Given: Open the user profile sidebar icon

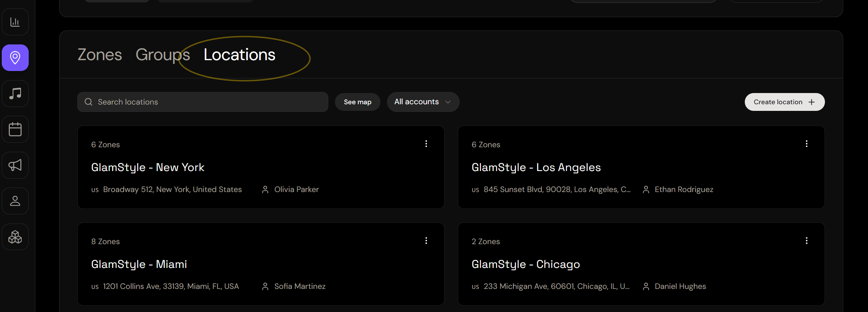Looking at the screenshot, I should [x=15, y=201].
